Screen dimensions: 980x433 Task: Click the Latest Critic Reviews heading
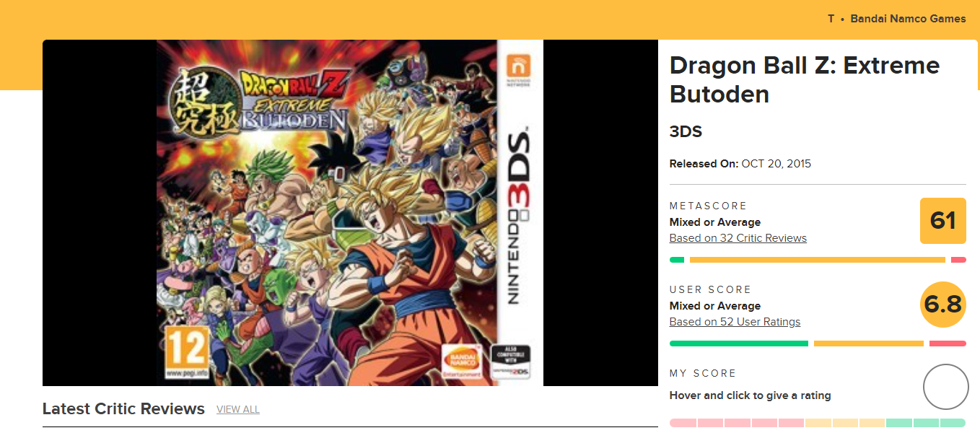123,408
